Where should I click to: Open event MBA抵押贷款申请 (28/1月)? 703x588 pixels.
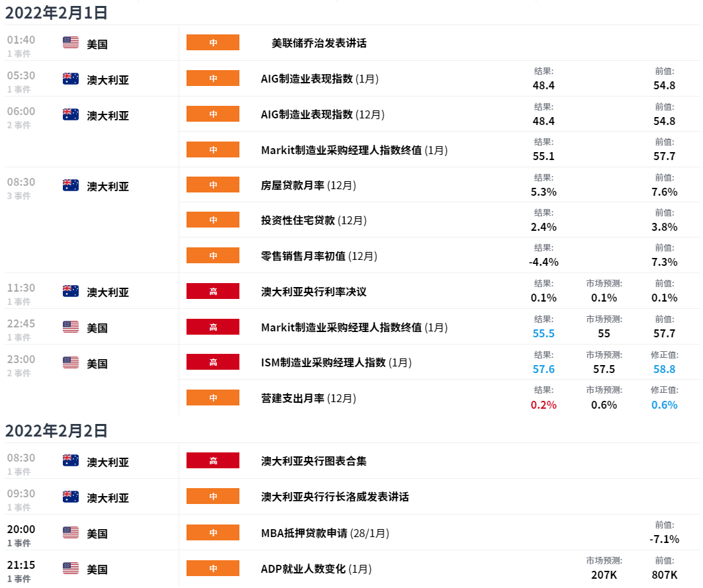pos(325,533)
